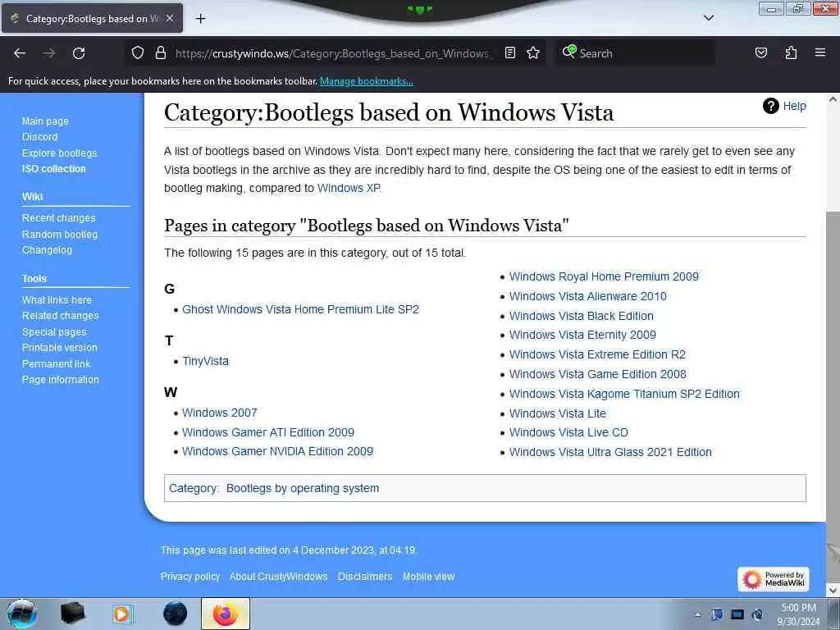The image size is (840, 630).
Task: Open the Windows Vista Live CD link
Action: click(x=568, y=432)
